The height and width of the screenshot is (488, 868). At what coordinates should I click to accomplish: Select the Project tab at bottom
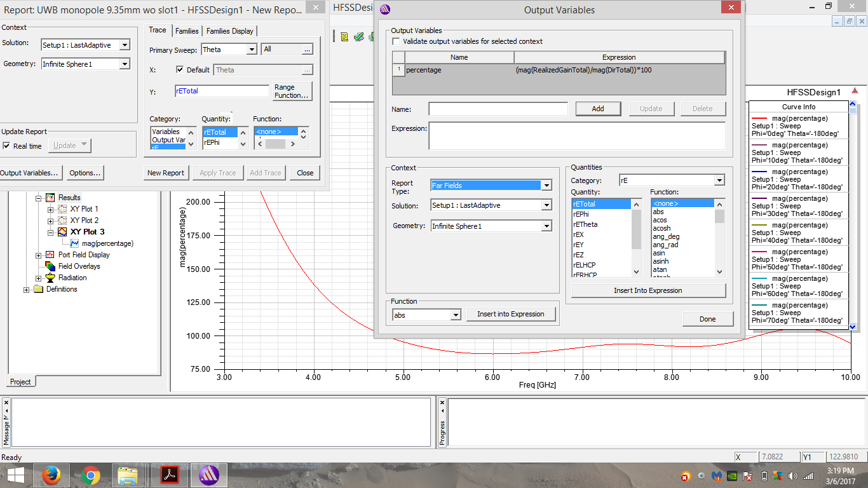(20, 382)
